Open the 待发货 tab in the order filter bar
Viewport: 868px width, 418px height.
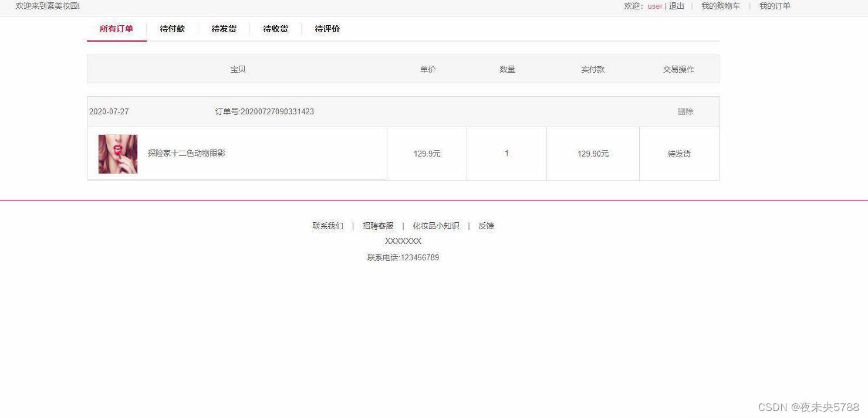pyautogui.click(x=224, y=29)
